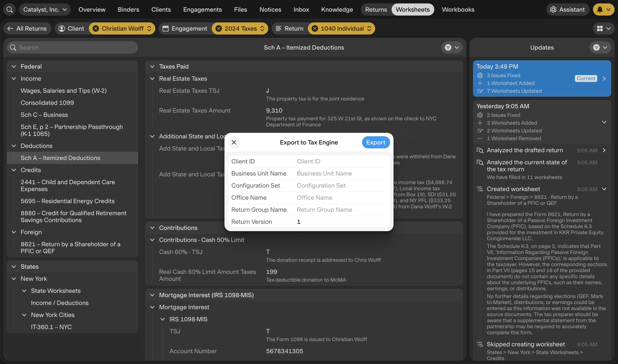618x364 pixels.
Task: Expand the Yesterday 9:05 AM update entry
Action: coord(604,122)
